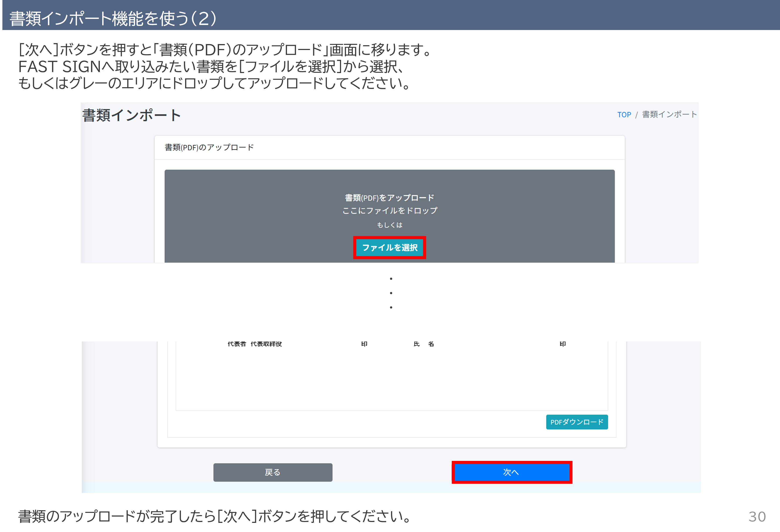
Task: Click the 書類(PDF)をアップロード label in the drop area
Action: coord(389,198)
